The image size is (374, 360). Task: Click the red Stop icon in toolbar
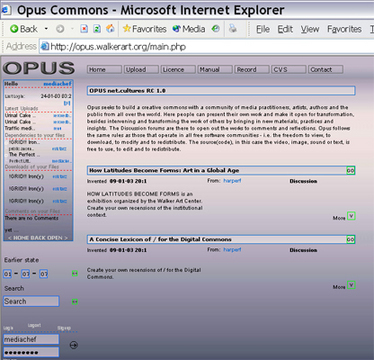84,29
